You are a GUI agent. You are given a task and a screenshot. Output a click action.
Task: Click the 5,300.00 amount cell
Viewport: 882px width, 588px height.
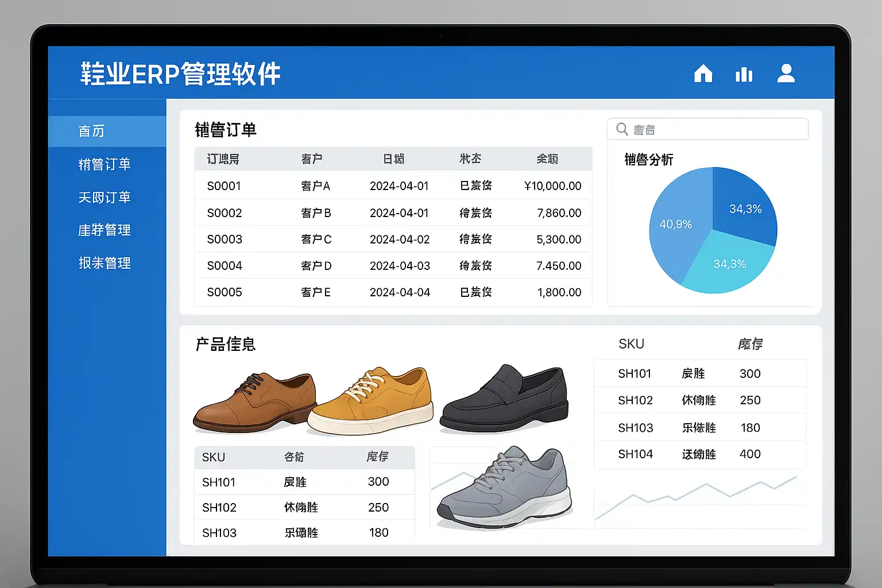559,239
